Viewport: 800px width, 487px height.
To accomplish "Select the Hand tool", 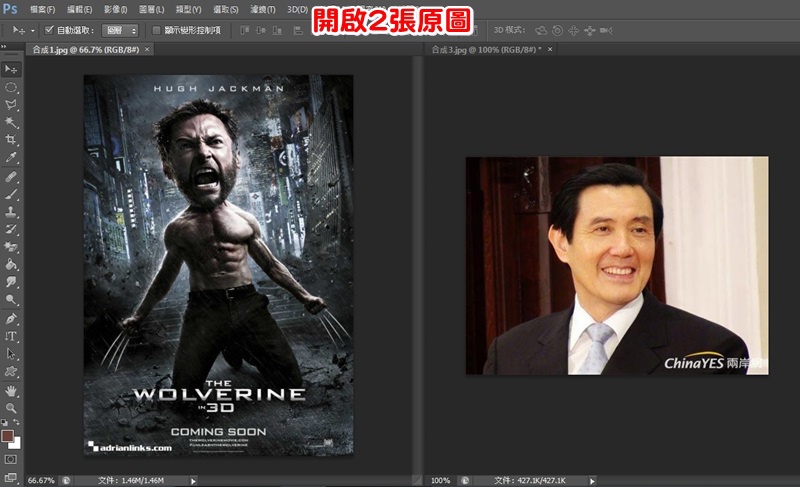I will [11, 391].
